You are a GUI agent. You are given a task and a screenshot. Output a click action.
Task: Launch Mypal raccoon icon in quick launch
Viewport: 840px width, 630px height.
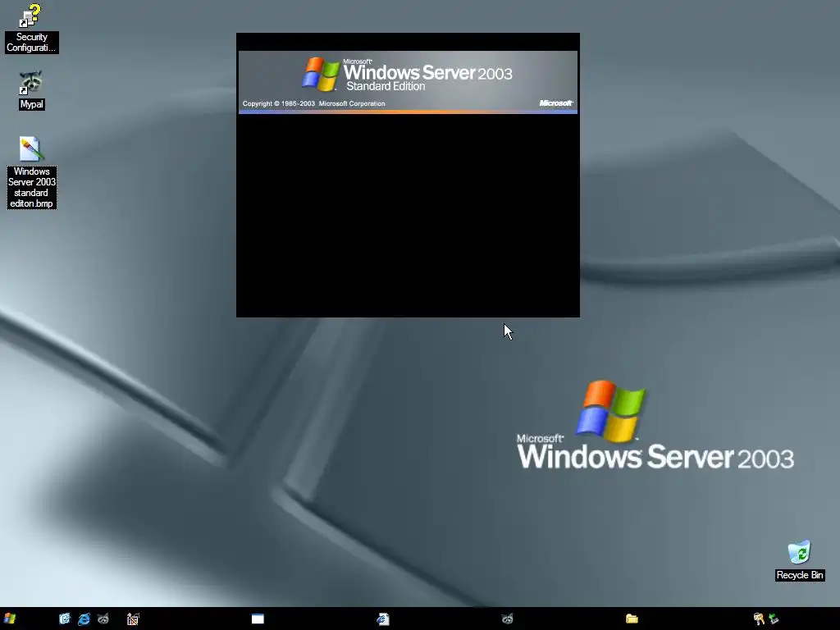[103, 619]
